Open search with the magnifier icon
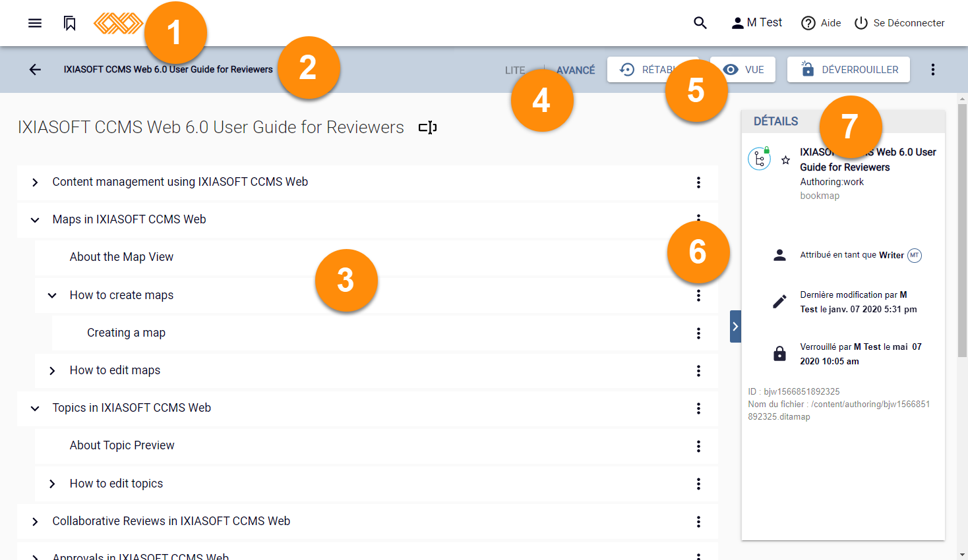 [x=700, y=23]
